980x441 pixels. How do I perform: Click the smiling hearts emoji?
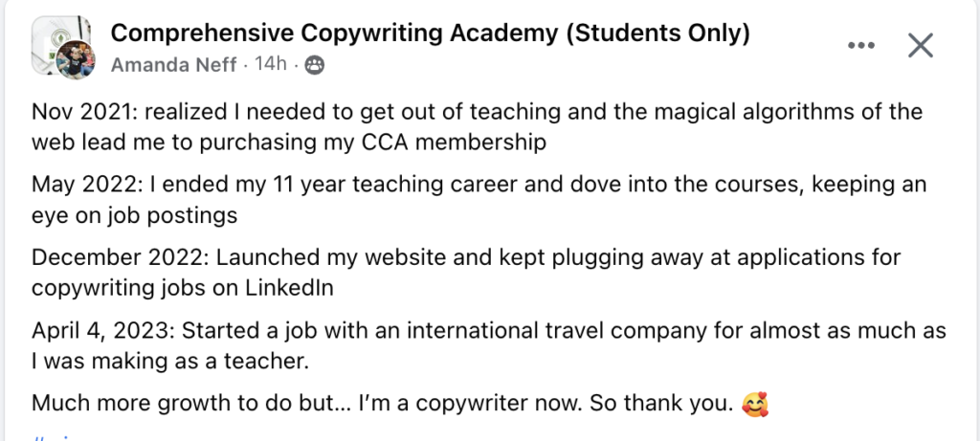754,404
